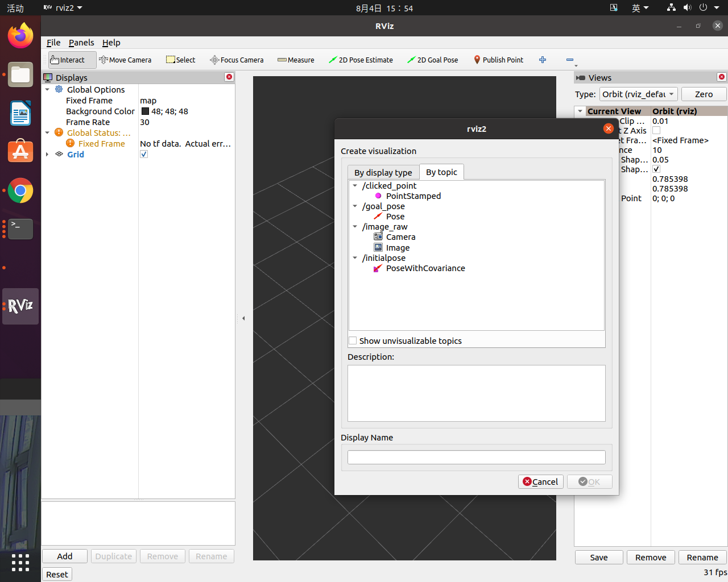Screen dimensions: 728x582
Task: Choose the 2D Pose Estimate tool
Action: [x=361, y=60]
